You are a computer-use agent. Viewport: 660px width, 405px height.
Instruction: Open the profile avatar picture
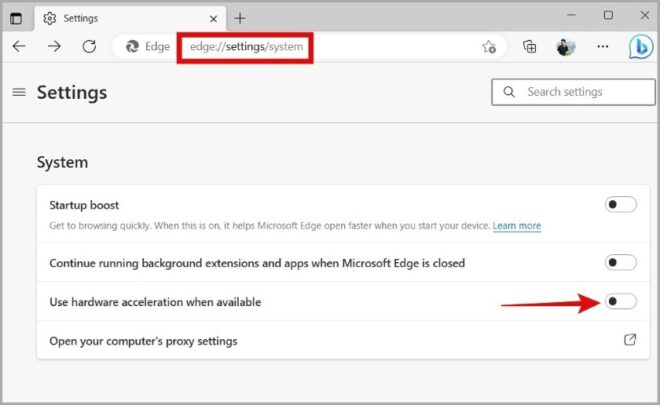tap(566, 47)
